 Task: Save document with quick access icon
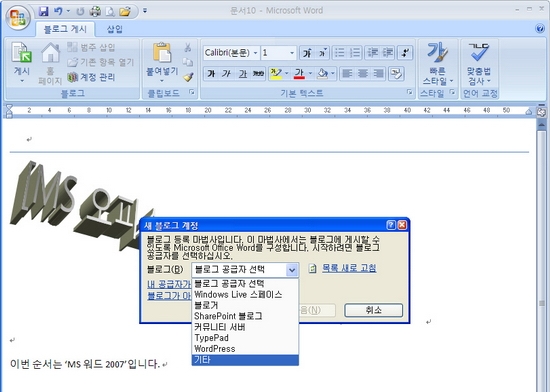pos(43,11)
